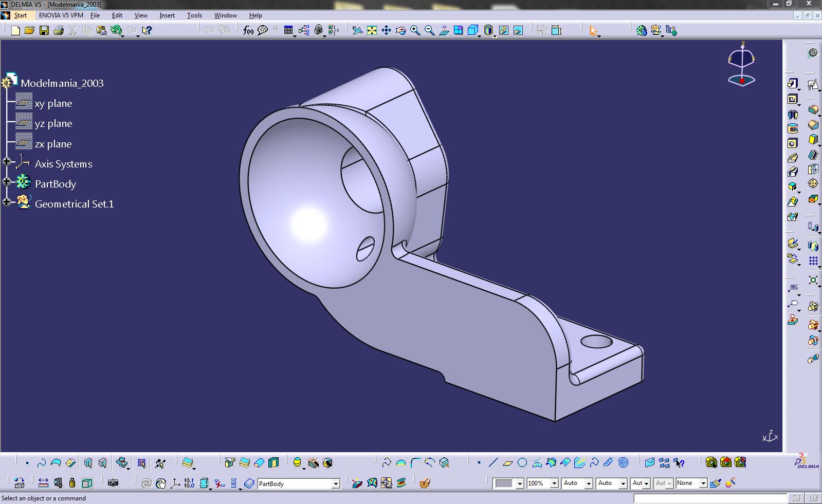Viewport: 822px width, 504px height.
Task: Open the PartBody combo box dropdown
Action: (x=335, y=483)
